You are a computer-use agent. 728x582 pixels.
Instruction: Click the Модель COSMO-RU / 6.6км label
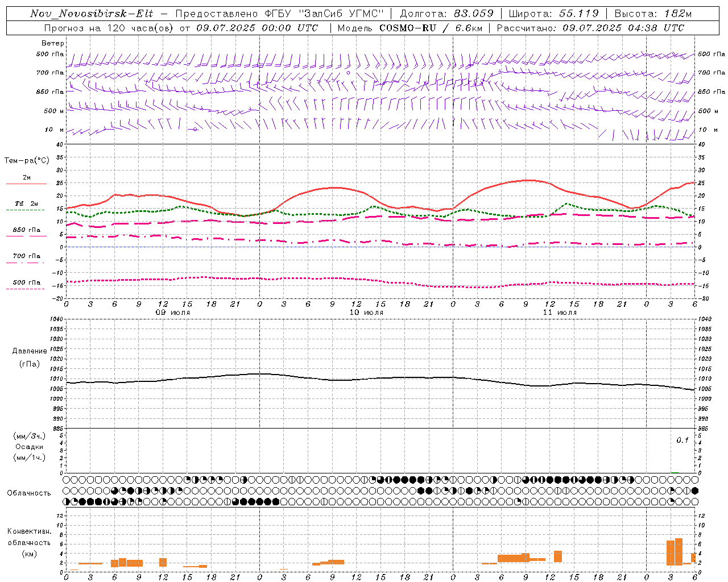pyautogui.click(x=410, y=28)
